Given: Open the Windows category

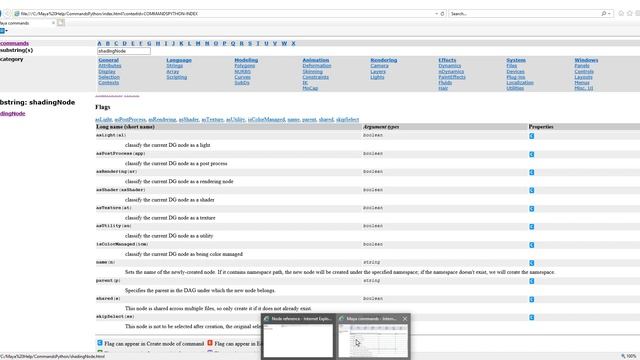Looking at the screenshot, I should click(x=586, y=60).
